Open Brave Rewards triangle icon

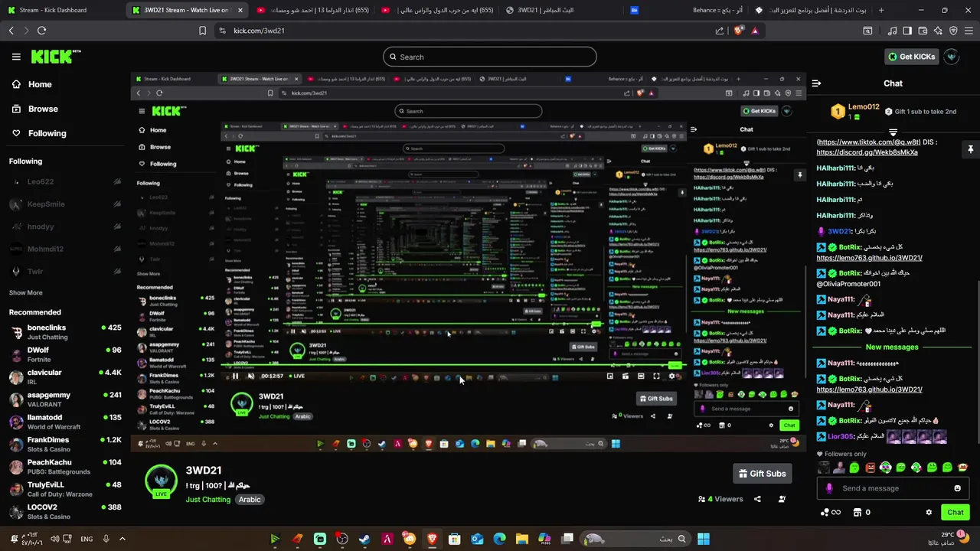[755, 31]
